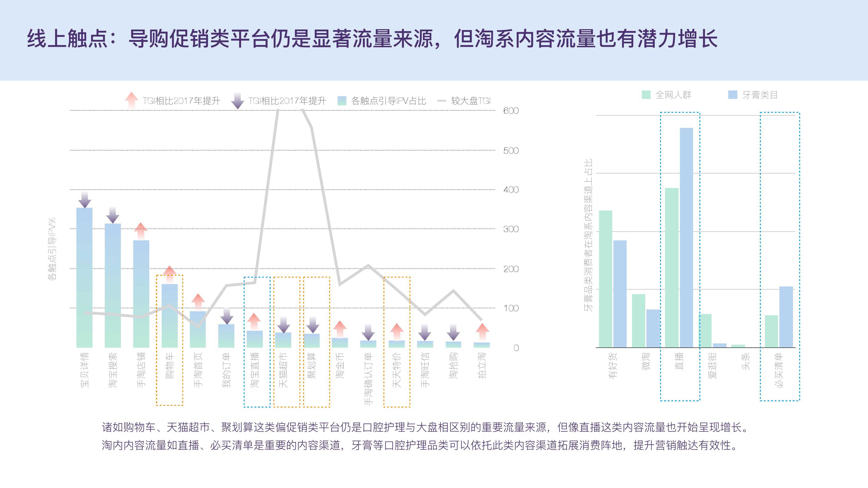Click the green 全网人群 legend swatch
Image resolution: width=868 pixels, height=488 pixels.
click(x=646, y=95)
